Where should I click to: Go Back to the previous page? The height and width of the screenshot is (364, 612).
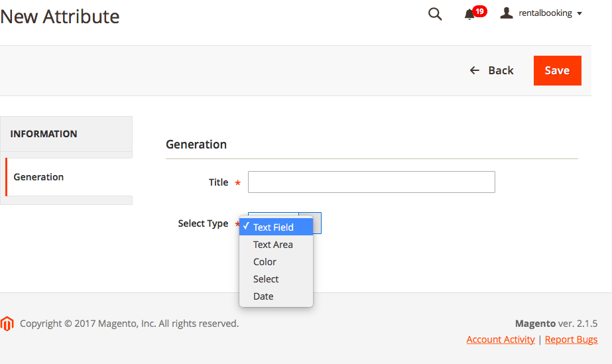click(x=492, y=70)
